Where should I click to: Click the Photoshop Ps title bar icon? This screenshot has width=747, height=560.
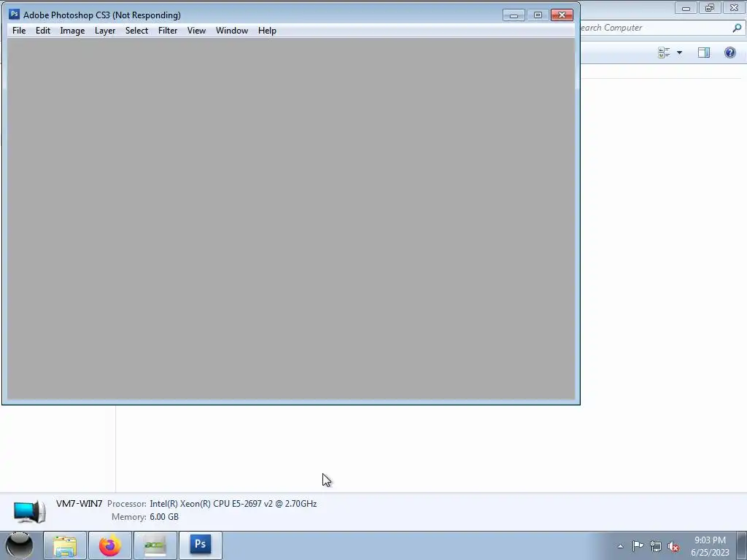(15, 15)
